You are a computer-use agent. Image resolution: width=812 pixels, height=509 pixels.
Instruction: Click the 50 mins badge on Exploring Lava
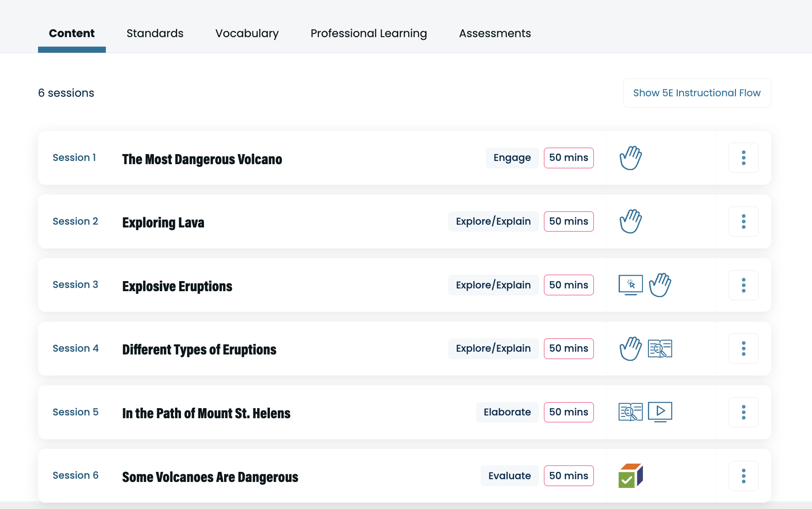pos(569,221)
